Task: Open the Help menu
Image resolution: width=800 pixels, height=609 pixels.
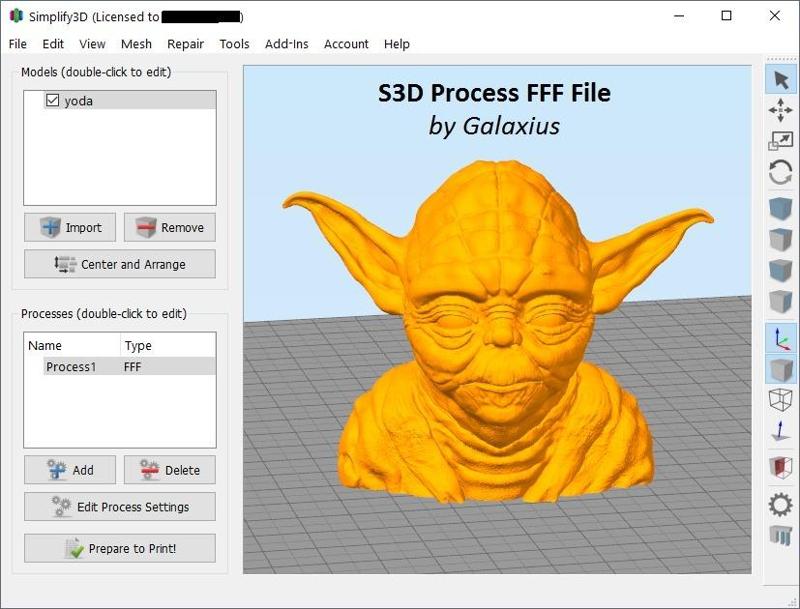Action: (x=397, y=44)
